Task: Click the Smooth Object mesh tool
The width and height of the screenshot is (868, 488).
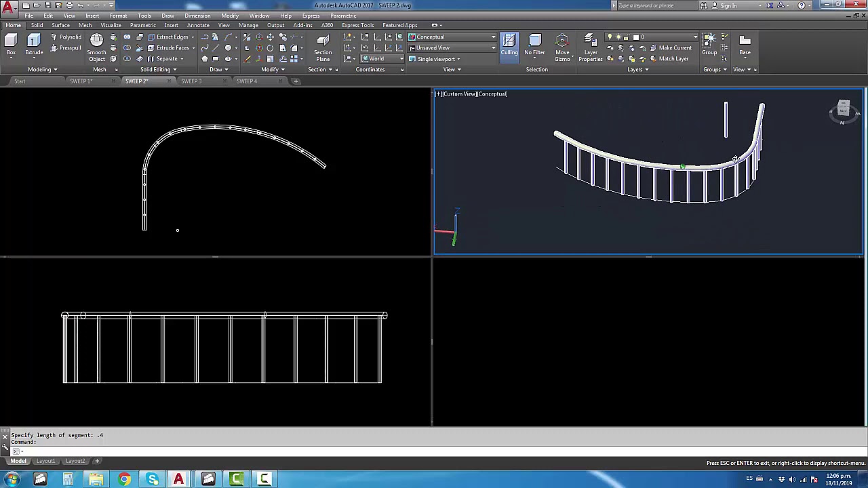Action: (x=97, y=47)
